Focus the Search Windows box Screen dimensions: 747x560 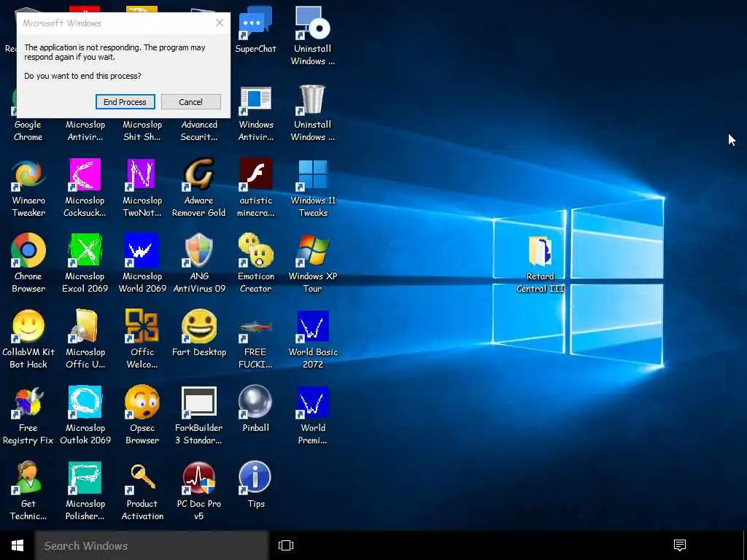click(152, 545)
